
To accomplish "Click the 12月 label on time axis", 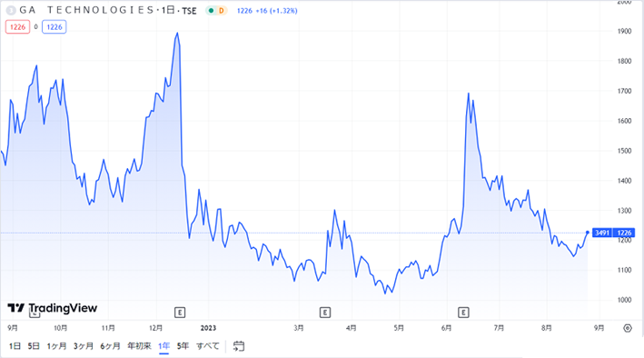I will coord(155,328).
